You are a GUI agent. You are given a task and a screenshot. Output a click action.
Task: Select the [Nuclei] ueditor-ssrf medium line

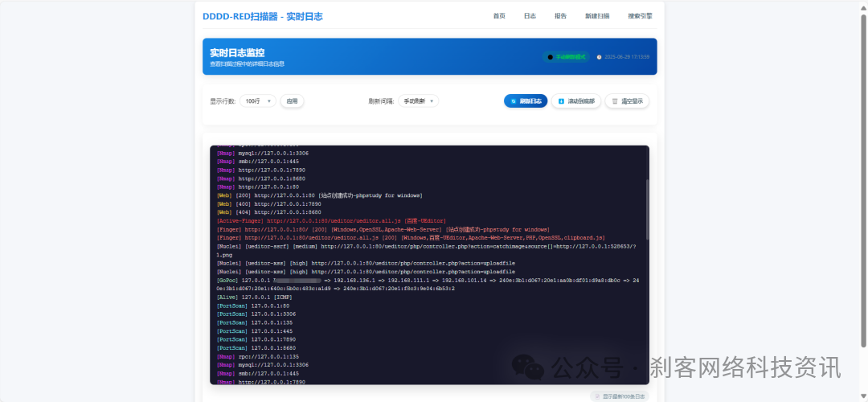tap(426, 250)
